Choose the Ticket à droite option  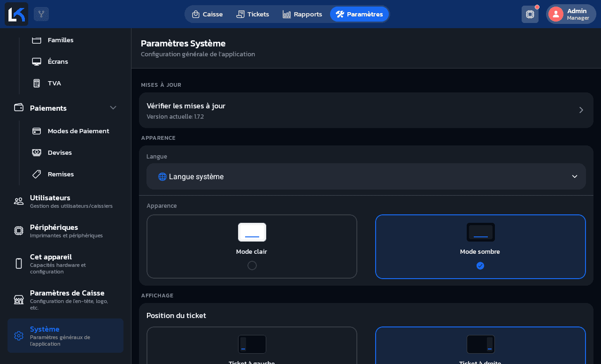point(480,345)
